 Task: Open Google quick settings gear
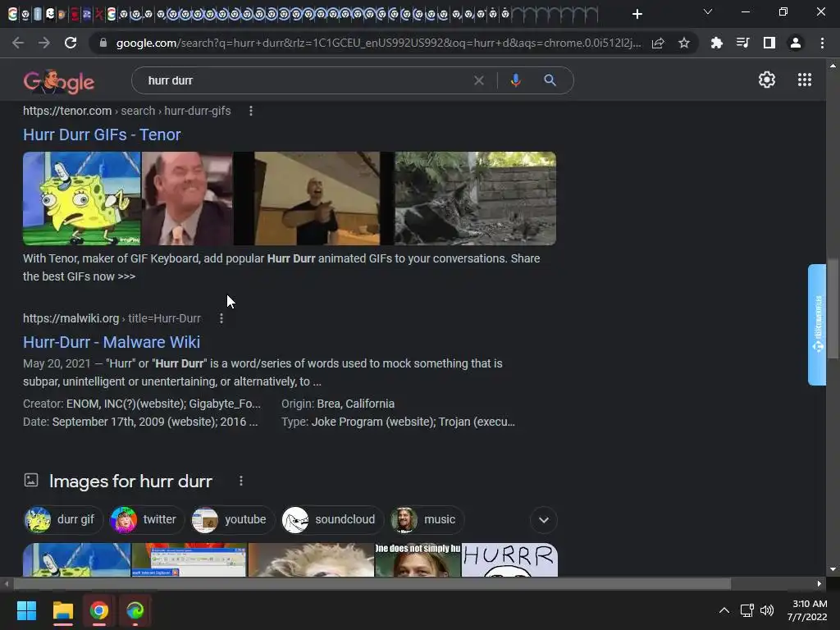point(767,80)
